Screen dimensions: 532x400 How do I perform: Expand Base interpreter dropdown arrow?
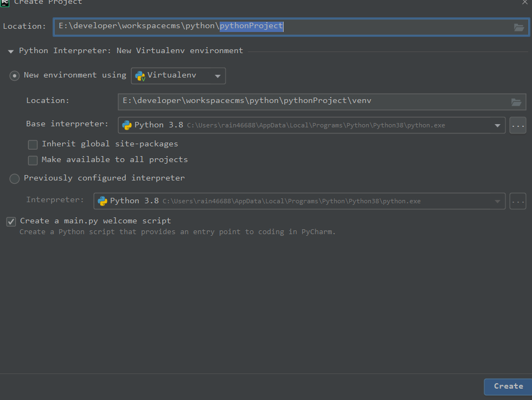pos(497,125)
